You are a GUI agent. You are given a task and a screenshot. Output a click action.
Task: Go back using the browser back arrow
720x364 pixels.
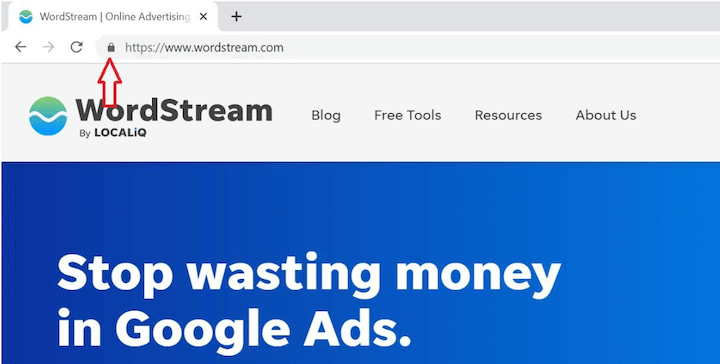21,47
